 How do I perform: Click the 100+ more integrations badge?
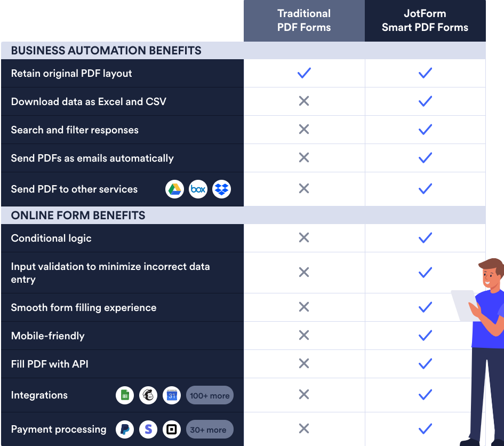point(210,395)
